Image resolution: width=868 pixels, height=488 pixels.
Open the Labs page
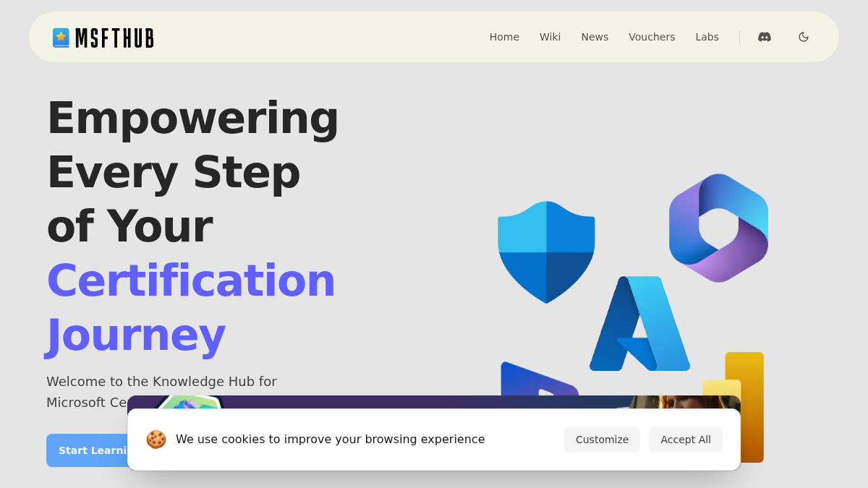coord(707,37)
